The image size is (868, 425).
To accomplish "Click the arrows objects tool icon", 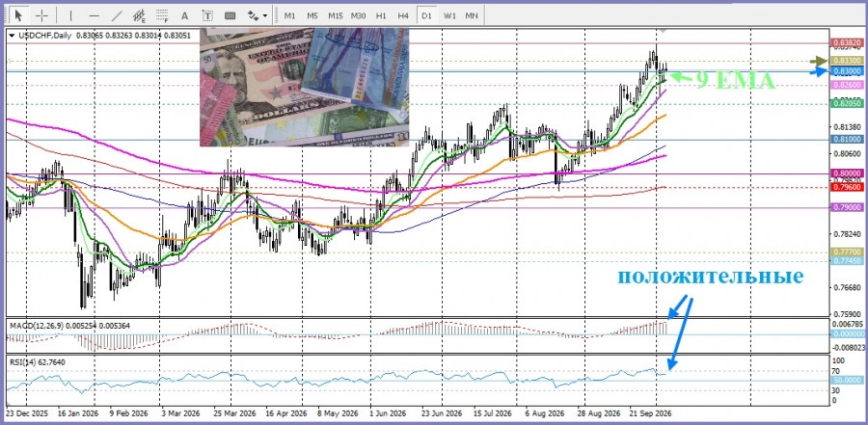I will click(253, 15).
